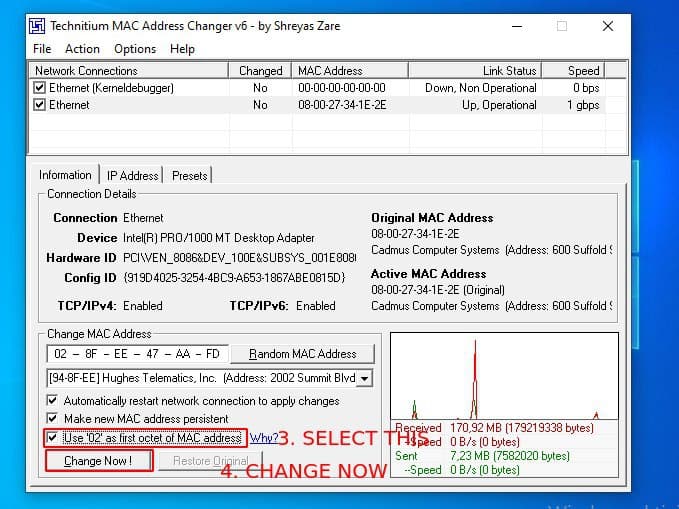Click the Random MAC Address button
679x509 pixels.
303,354
